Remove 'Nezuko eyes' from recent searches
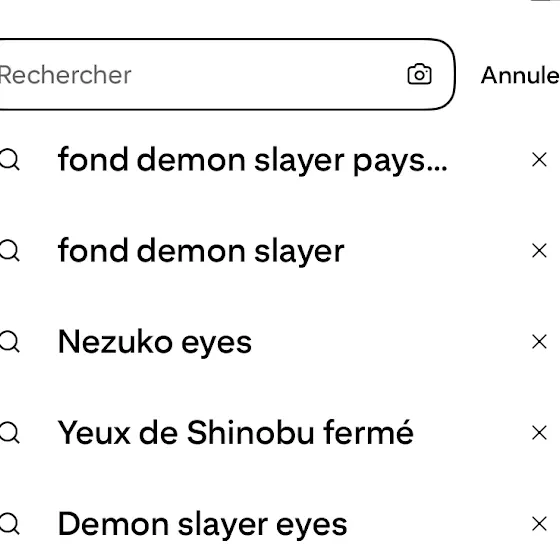This screenshot has height=560, width=560. point(539,342)
